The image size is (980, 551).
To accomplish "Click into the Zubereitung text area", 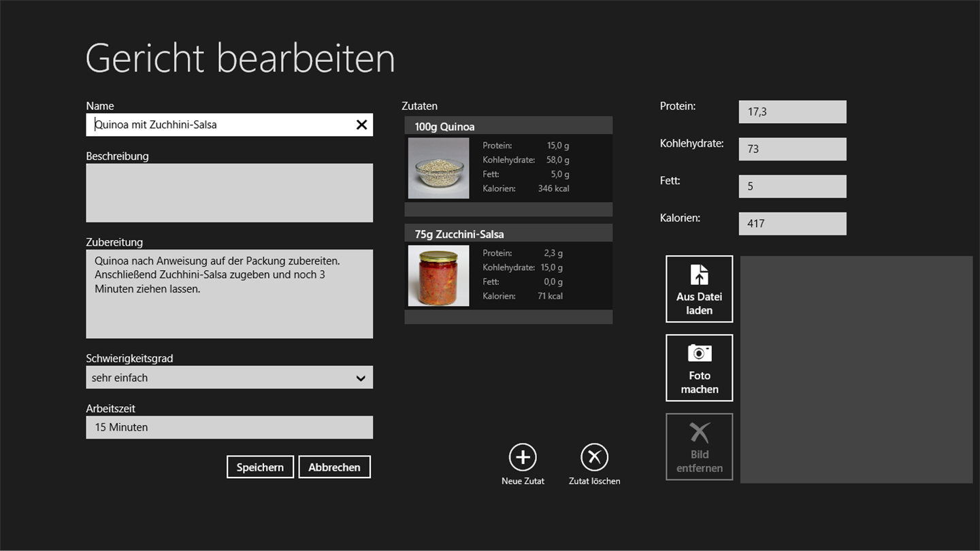I will click(x=229, y=294).
